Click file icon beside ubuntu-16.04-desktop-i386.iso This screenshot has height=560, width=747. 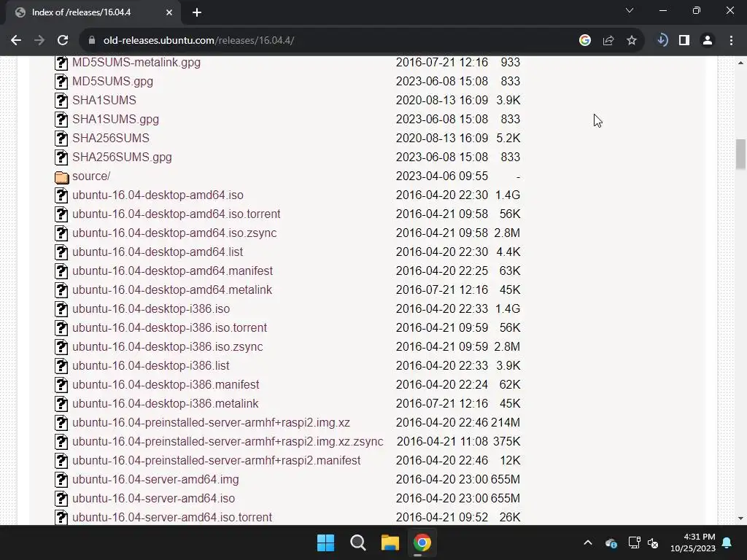tap(61, 309)
